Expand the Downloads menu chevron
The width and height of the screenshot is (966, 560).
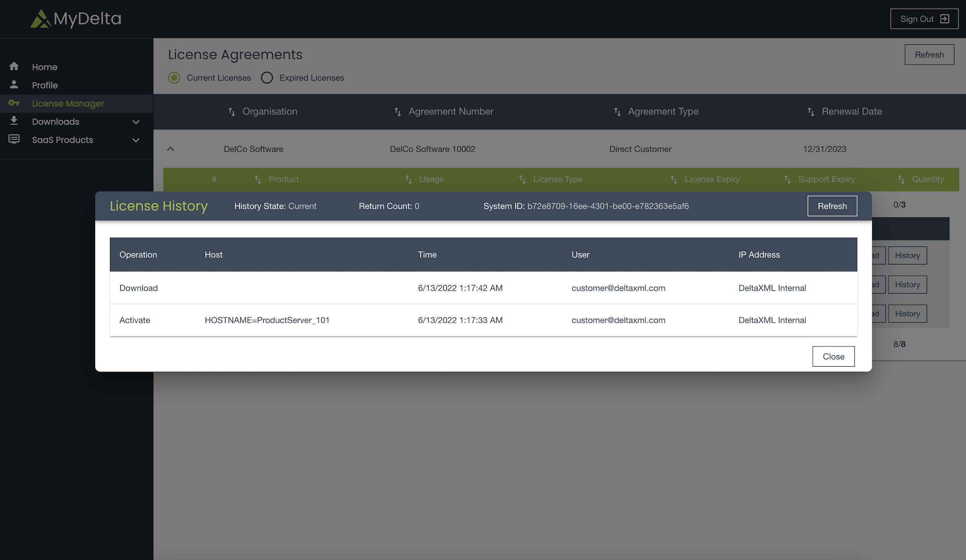tap(136, 122)
